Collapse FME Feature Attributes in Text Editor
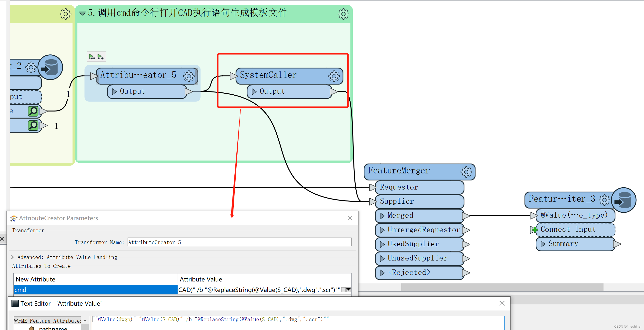 pyautogui.click(x=17, y=320)
